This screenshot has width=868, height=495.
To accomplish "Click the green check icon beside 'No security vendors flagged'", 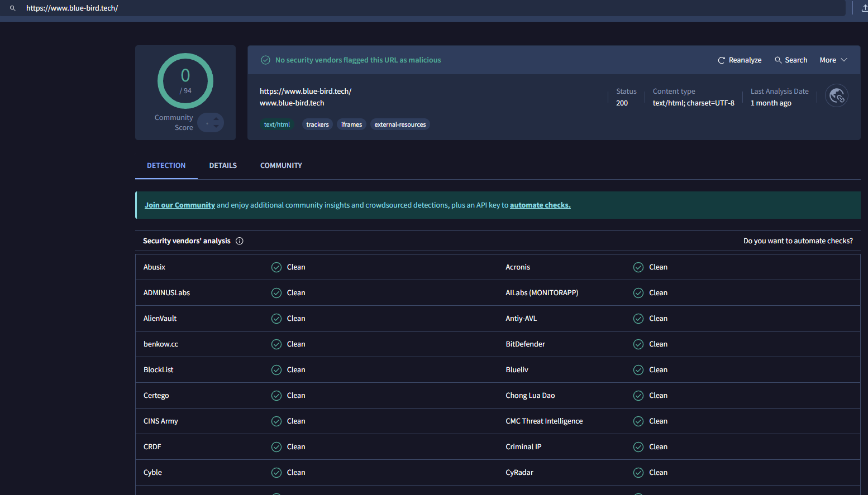I will (x=266, y=60).
